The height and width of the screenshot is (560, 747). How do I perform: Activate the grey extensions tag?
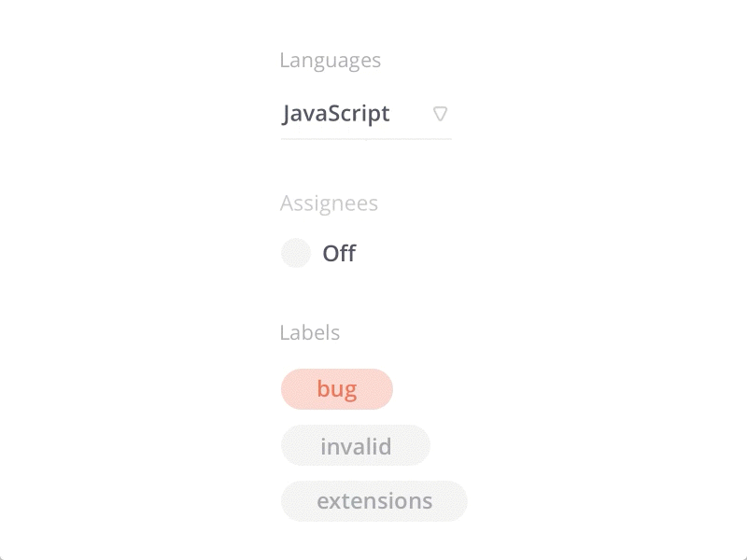click(373, 501)
